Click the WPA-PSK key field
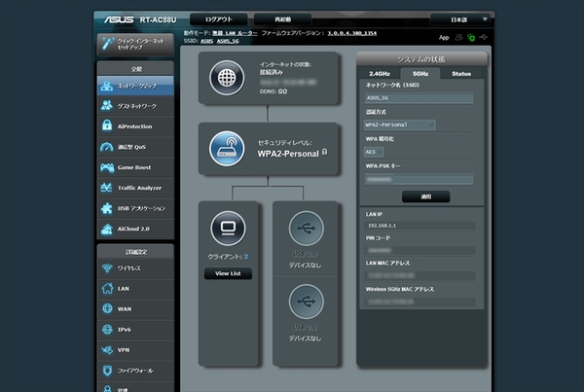The width and height of the screenshot is (584, 392). tap(419, 180)
